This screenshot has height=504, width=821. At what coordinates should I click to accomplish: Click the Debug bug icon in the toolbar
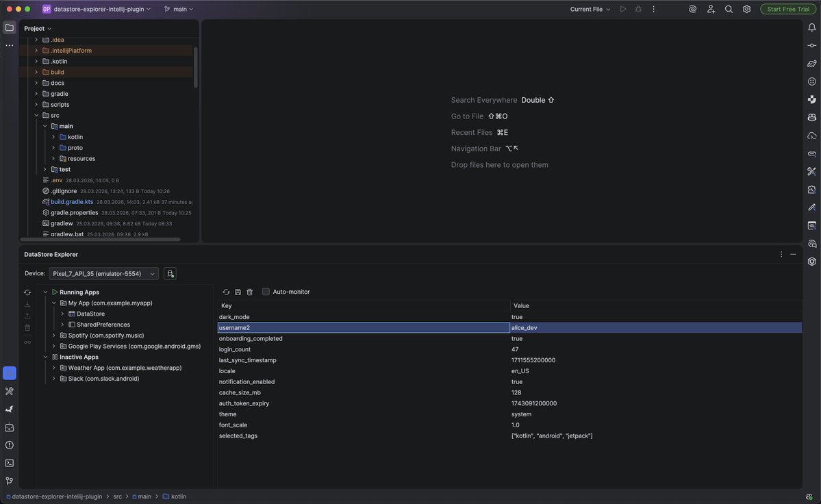point(637,9)
